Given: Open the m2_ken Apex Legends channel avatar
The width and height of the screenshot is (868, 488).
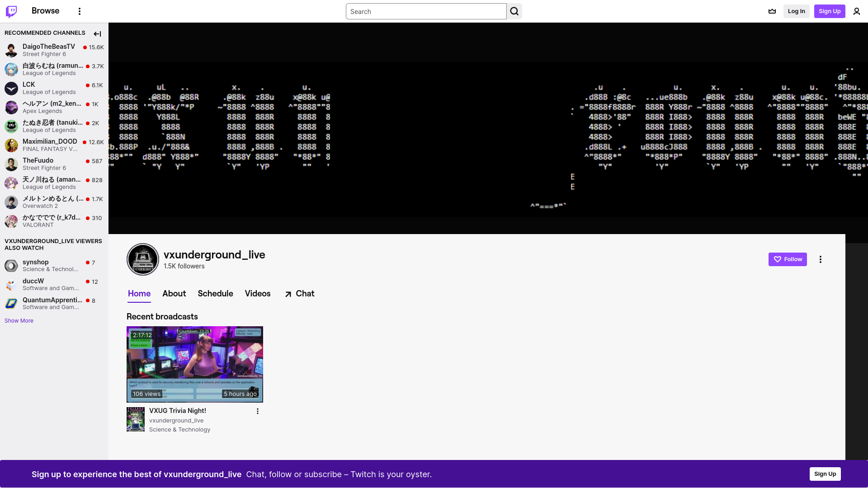Looking at the screenshot, I should 11,107.
